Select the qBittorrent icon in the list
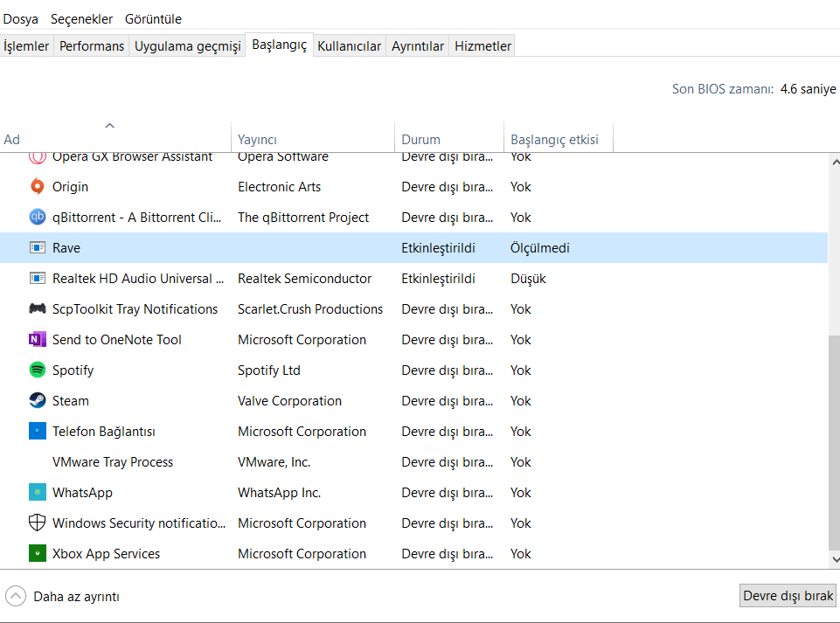This screenshot has width=840, height=623. click(37, 217)
